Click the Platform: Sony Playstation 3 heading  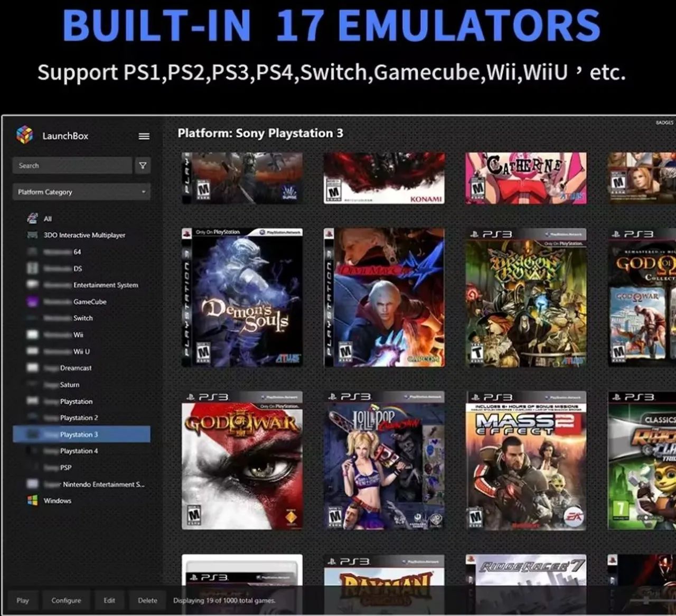260,133
